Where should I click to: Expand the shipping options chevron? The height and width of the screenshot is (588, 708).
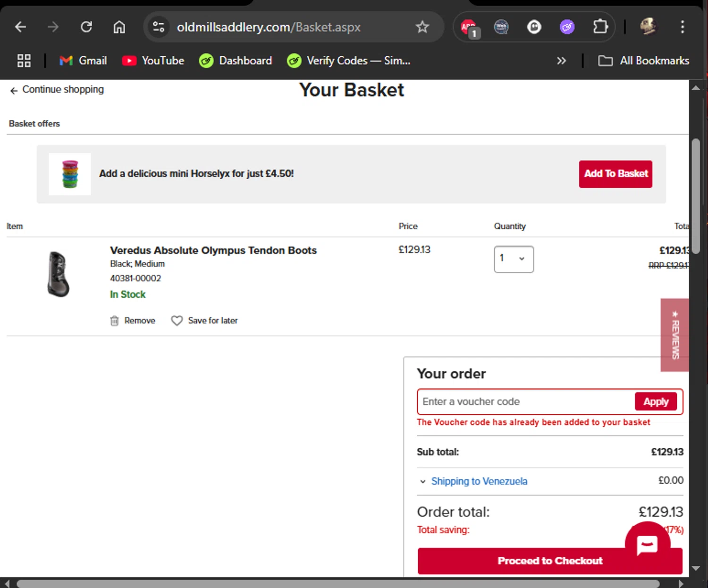click(422, 481)
